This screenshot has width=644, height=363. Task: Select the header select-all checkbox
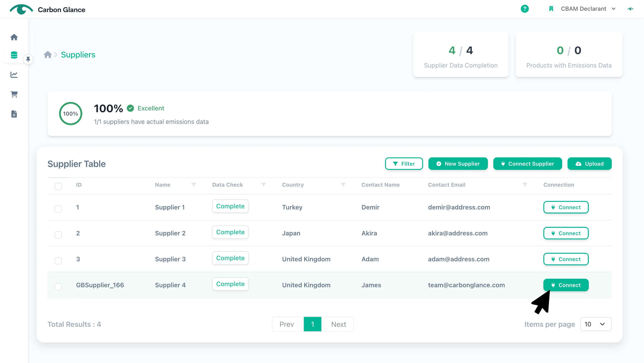58,186
